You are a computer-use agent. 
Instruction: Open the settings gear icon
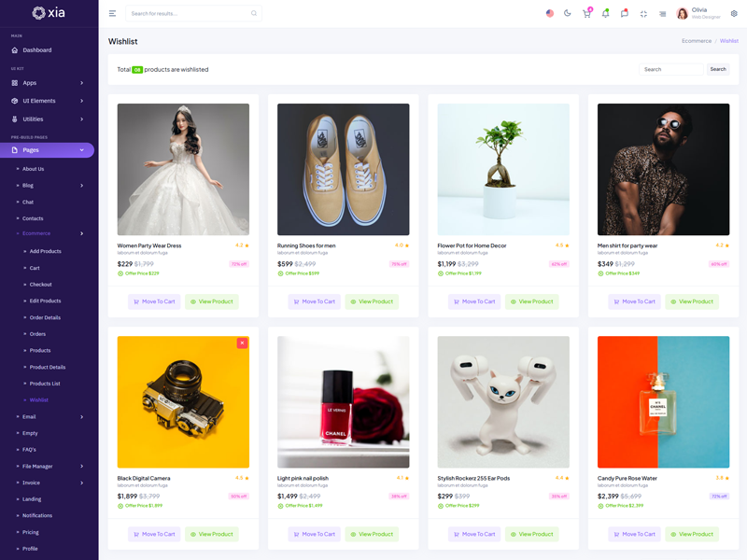click(734, 14)
